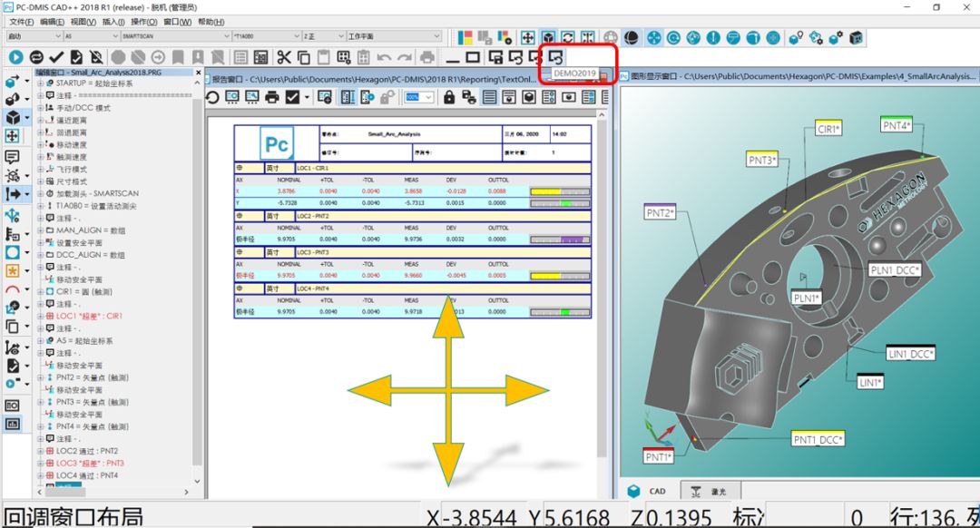Viewport: 980px width, 528px height.
Task: Open the 文件(F) menu
Action: (x=22, y=22)
